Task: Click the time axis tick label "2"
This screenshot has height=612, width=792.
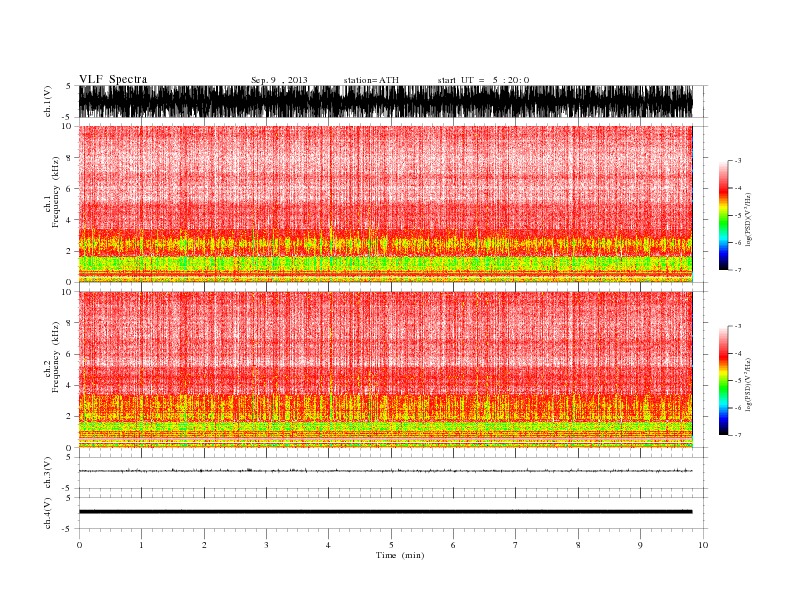Action: click(204, 545)
